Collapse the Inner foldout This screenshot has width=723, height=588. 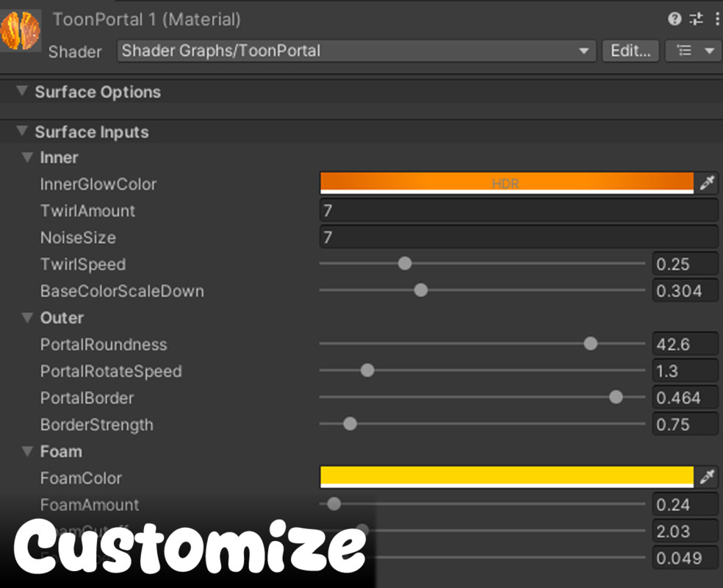27,157
